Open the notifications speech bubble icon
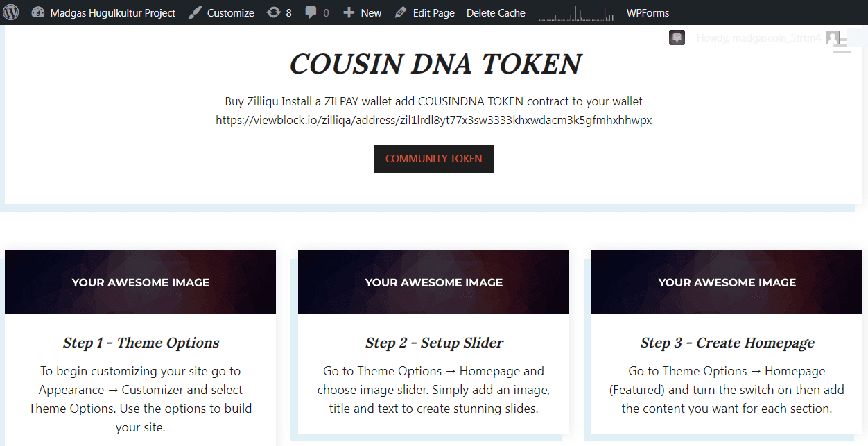The image size is (868, 446). click(677, 37)
